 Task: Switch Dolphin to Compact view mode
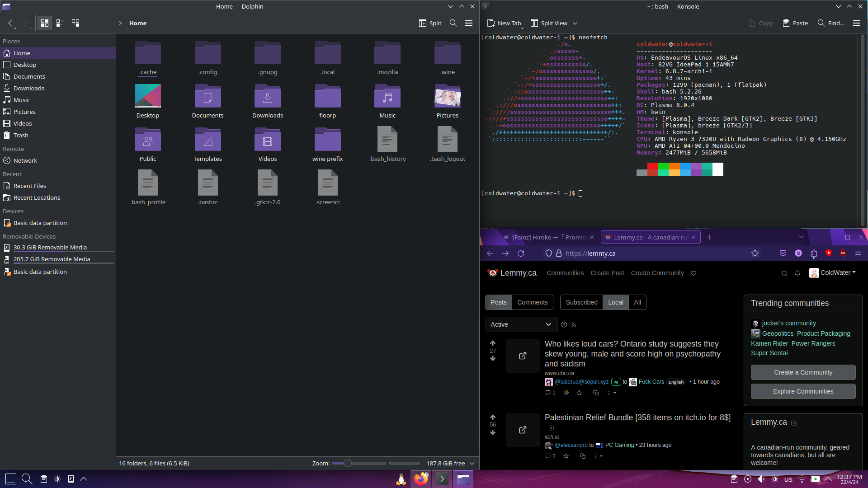pyautogui.click(x=60, y=23)
